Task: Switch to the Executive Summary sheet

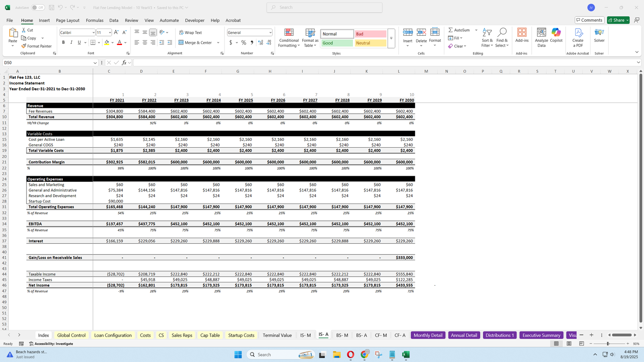Action: pos(541,335)
